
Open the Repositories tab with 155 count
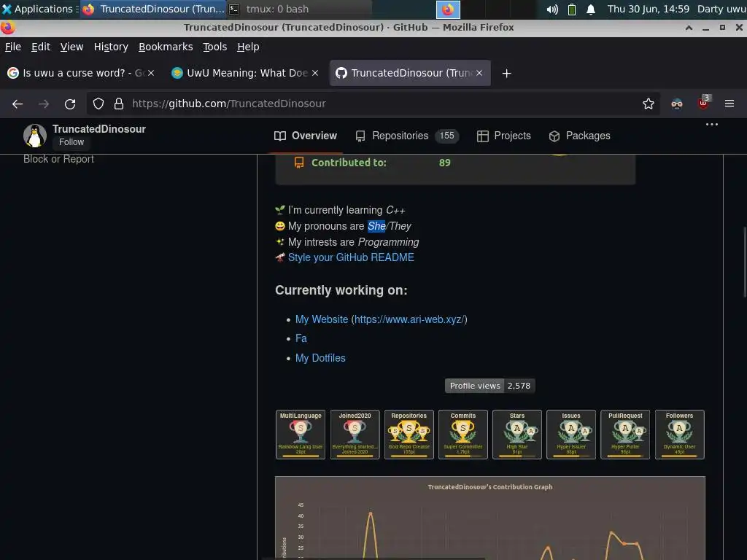(x=407, y=136)
